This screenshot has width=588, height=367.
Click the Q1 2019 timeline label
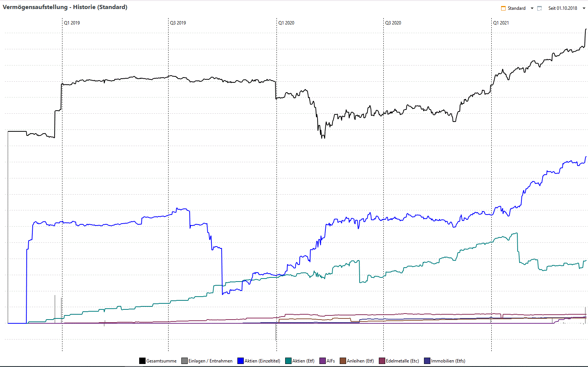72,23
